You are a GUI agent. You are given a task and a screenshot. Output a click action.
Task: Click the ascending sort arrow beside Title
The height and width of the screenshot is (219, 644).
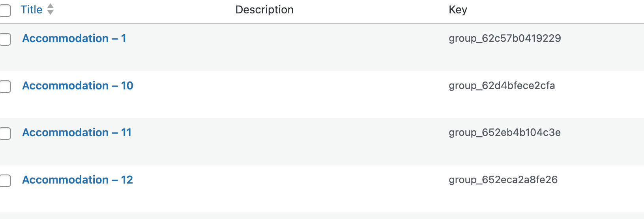50,6
